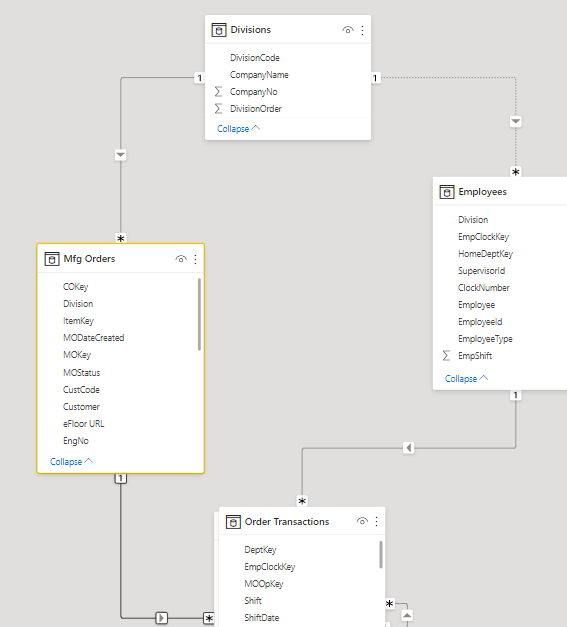
Task: Select the DivisionOrder field in Divisions
Action: coord(256,109)
